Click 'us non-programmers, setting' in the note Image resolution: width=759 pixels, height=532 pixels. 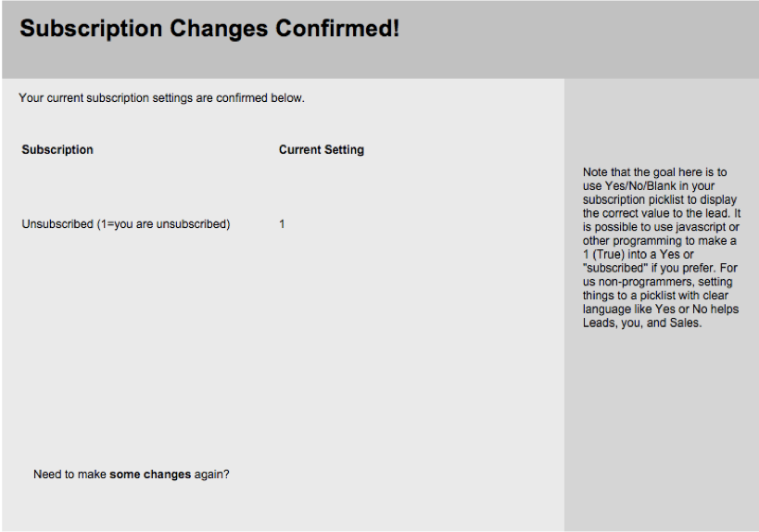657,282
